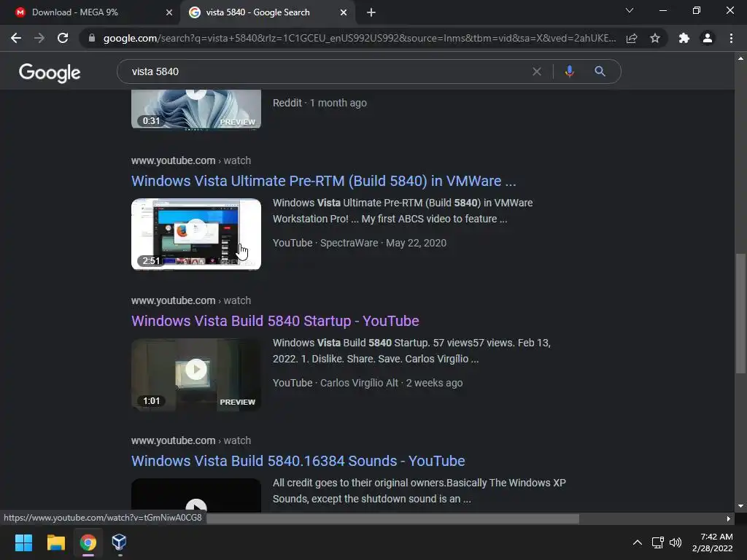Open the tab search dropdown arrow

click(630, 10)
